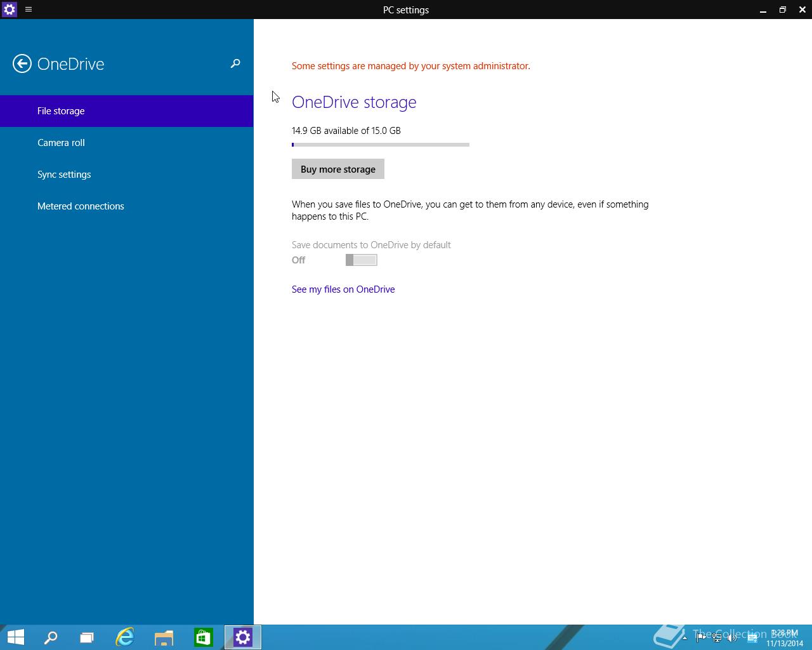Viewport: 812px width, 650px height.
Task: Select File storage in the sidebar
Action: 127,111
